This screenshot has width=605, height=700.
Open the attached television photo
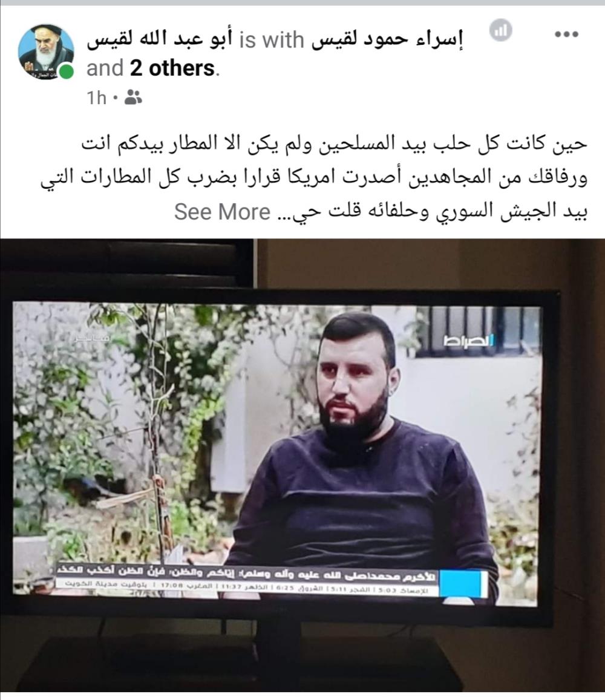[x=302, y=465]
